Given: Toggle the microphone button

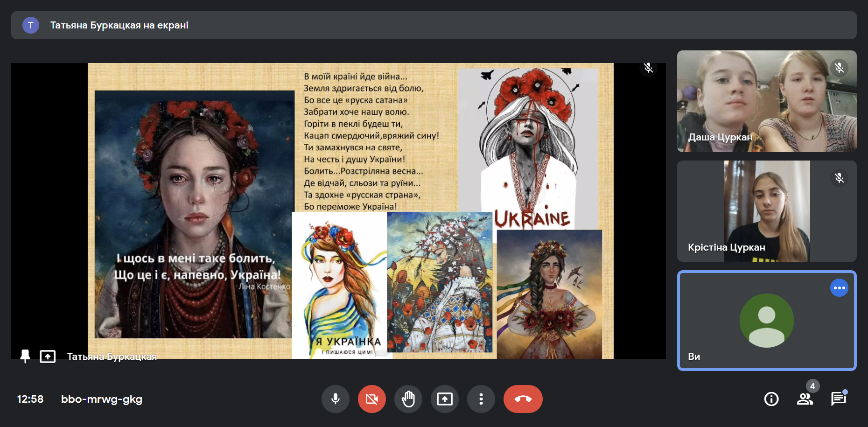Looking at the screenshot, I should click(335, 399).
